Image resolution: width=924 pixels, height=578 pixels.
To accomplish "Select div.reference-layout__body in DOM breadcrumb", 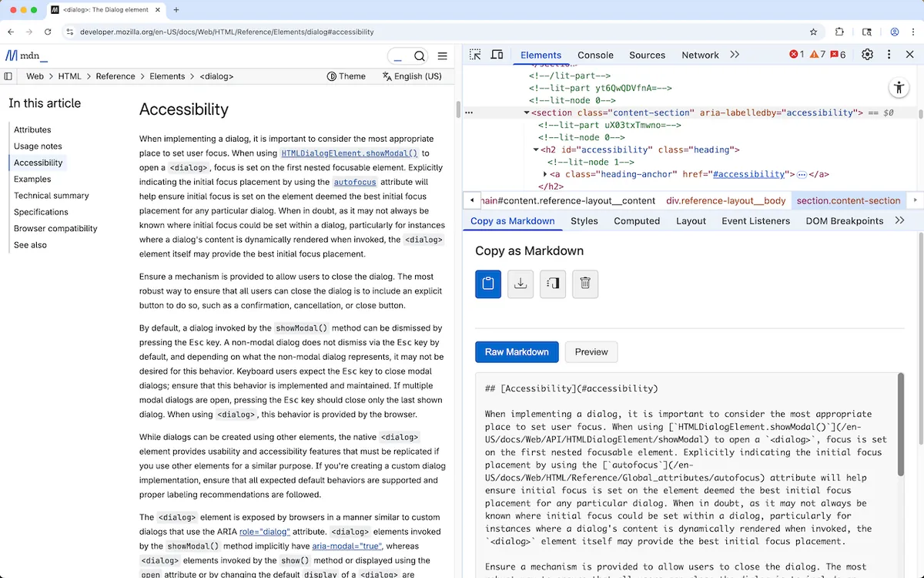I will point(726,200).
